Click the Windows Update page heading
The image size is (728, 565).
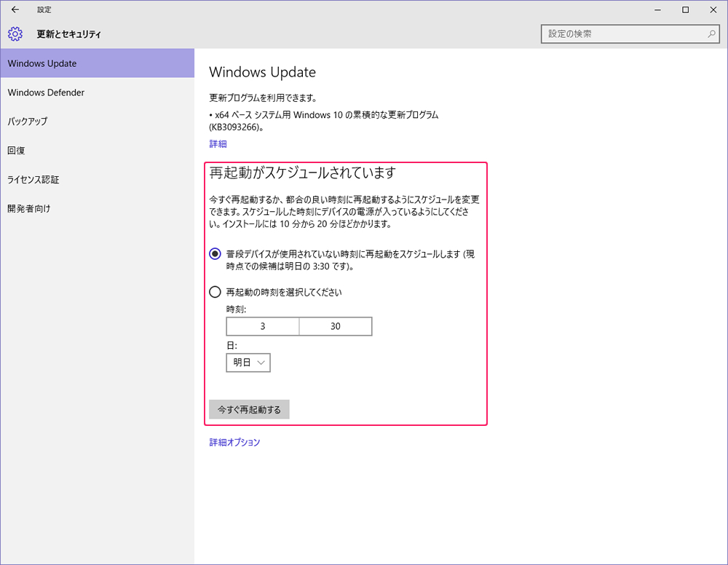[x=262, y=72]
